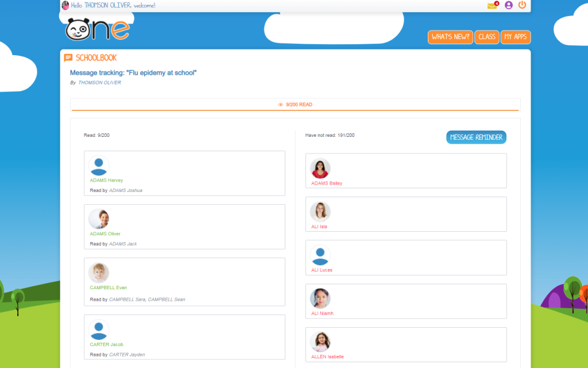Screen dimensions: 588x368
Task: Open the My Apps menu button
Action: pos(516,37)
